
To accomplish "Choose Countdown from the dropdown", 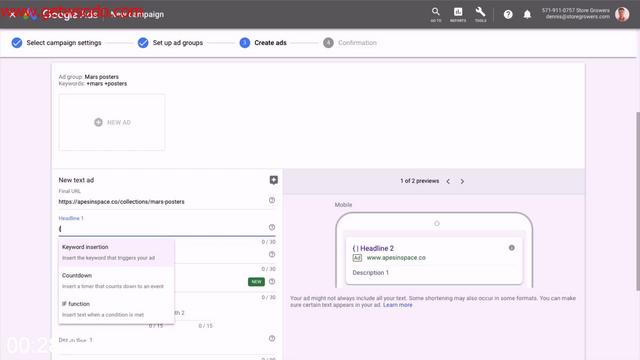I will tap(116, 281).
